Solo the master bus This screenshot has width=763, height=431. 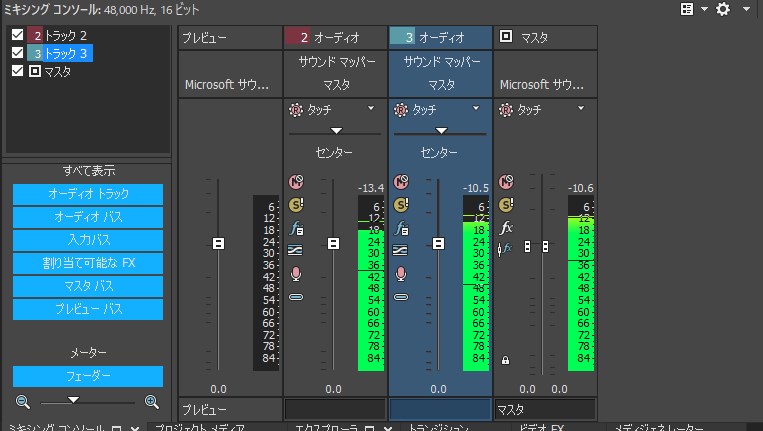(506, 205)
